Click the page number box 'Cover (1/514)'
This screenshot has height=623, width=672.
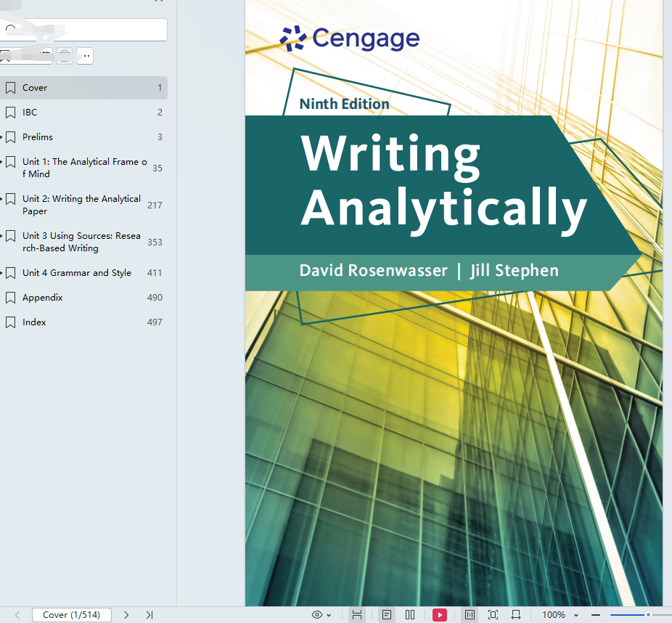(x=72, y=615)
